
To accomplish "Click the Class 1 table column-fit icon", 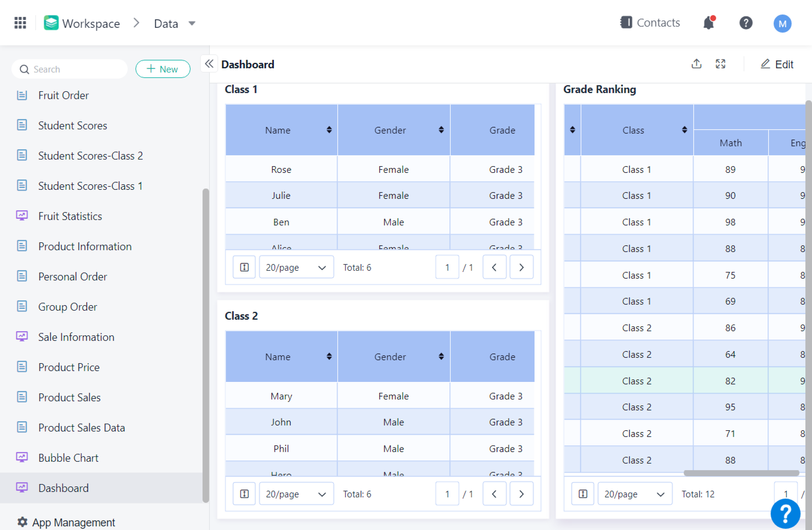I will pyautogui.click(x=244, y=267).
